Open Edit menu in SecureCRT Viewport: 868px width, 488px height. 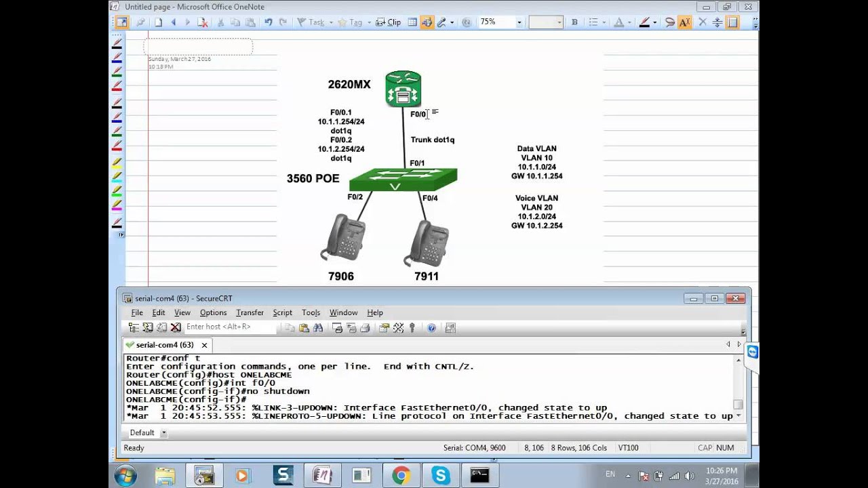(x=158, y=312)
